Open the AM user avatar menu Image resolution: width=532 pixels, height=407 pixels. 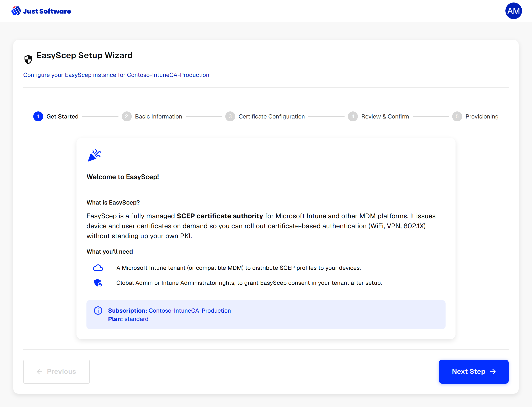513,11
